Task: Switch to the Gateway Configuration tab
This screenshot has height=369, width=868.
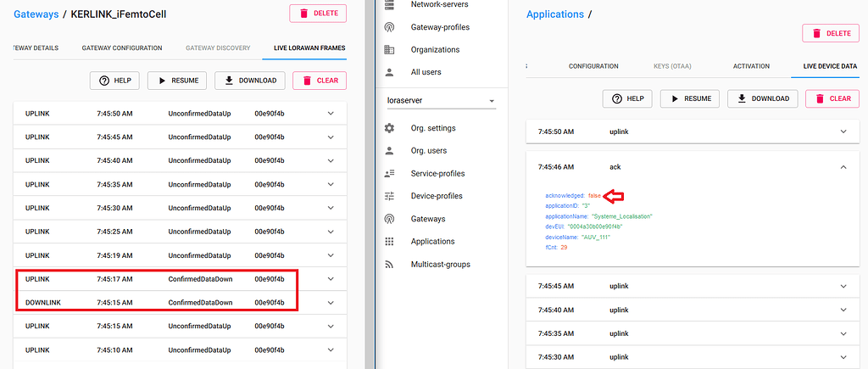Action: (122, 48)
